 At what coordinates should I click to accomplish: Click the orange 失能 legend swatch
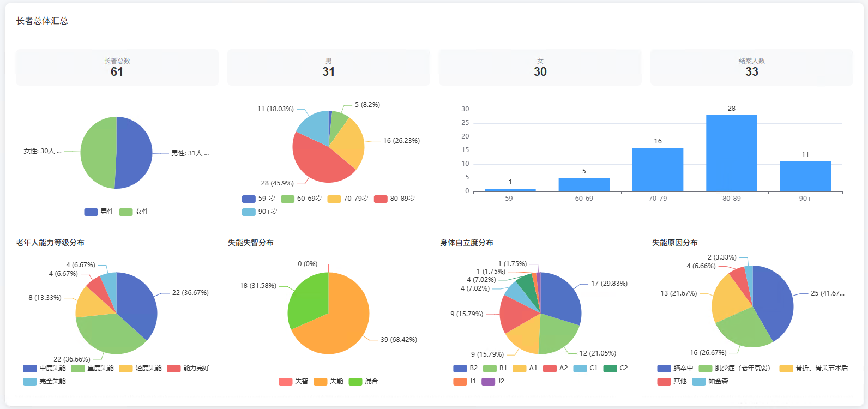click(x=321, y=381)
